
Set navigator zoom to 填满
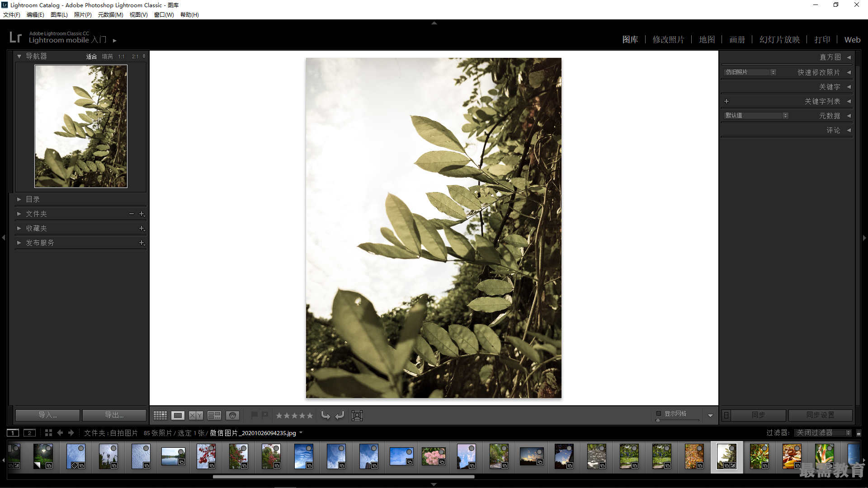click(x=107, y=56)
